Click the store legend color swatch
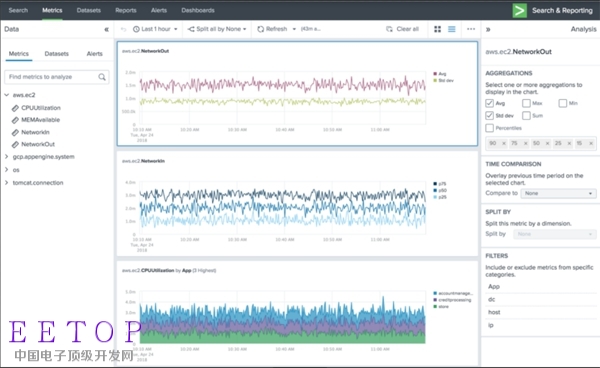Screen dimensions: 600x368 coord(435,307)
